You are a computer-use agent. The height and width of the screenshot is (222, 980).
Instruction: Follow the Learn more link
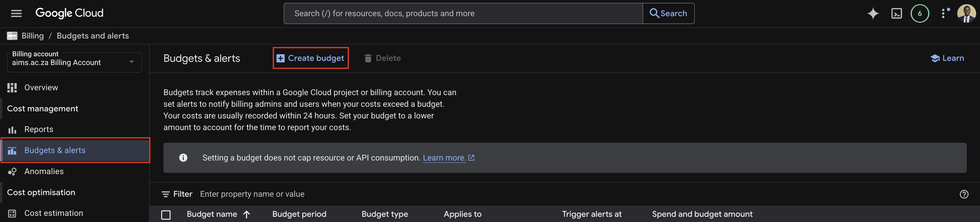click(x=444, y=158)
